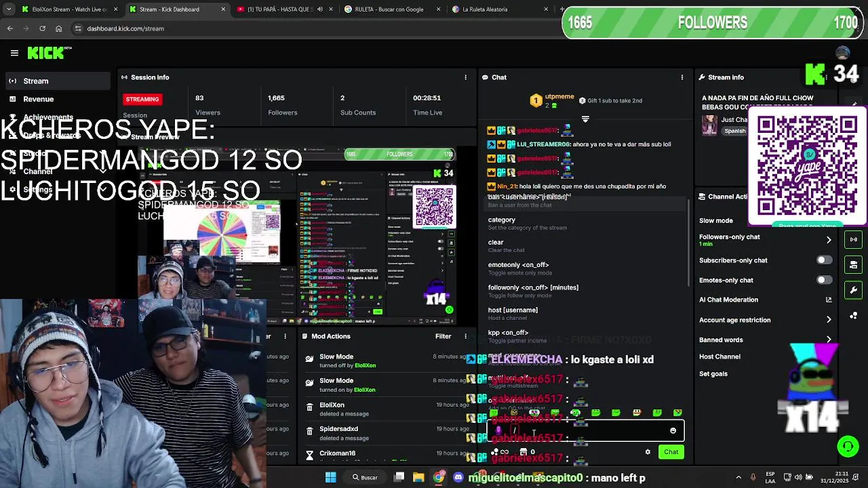Reload the dashboard page

click(x=42, y=28)
